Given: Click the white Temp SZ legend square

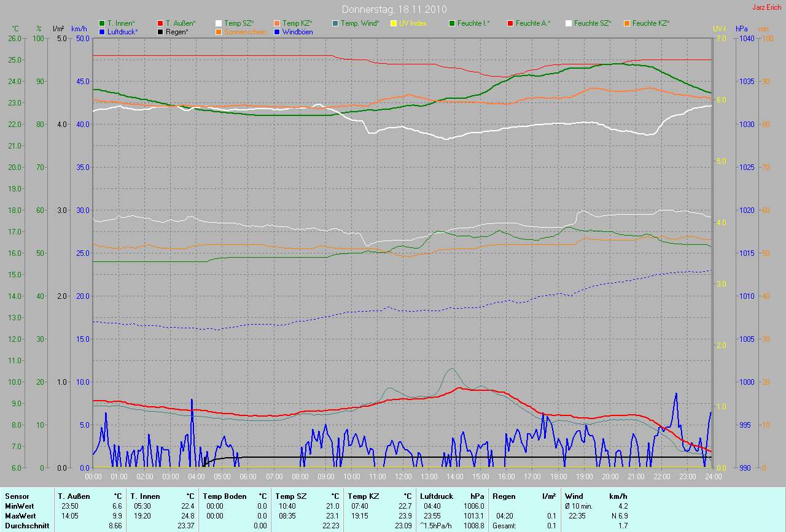Looking at the screenshot, I should click(219, 23).
